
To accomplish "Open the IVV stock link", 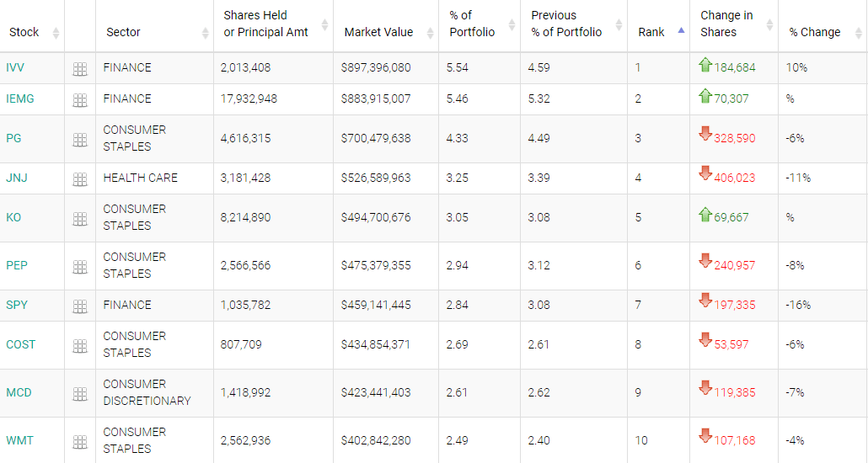I will coord(15,67).
